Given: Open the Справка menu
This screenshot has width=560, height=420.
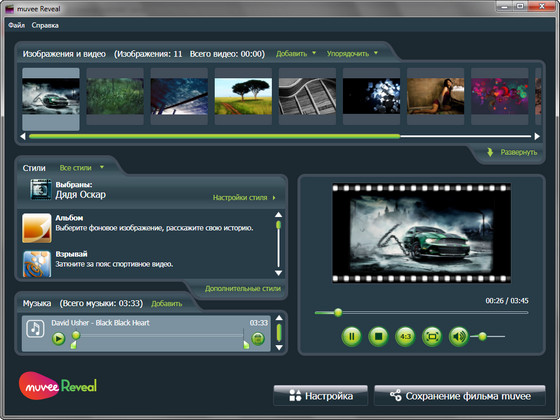Looking at the screenshot, I should click(45, 25).
